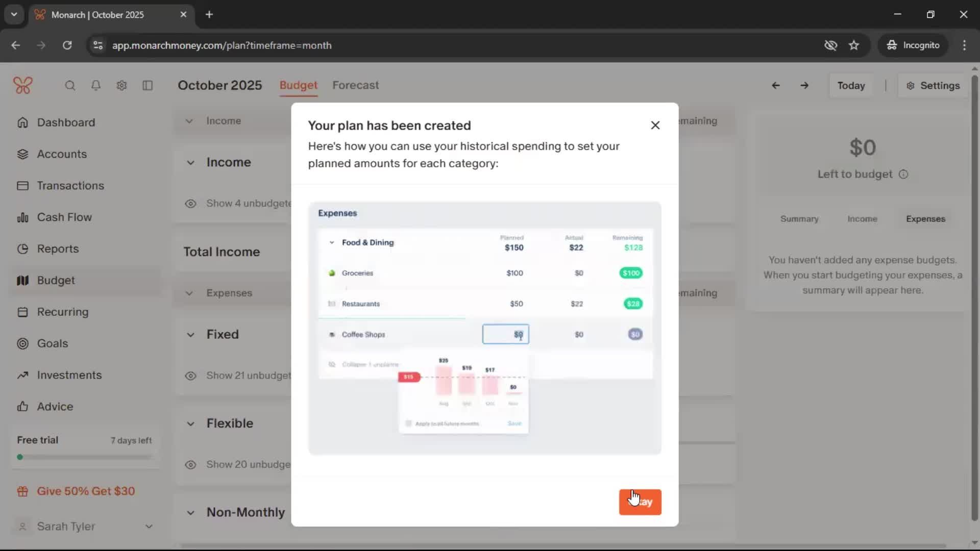Collapse sidebar with panel icon
Viewport: 980px width, 551px height.
[x=148, y=86]
